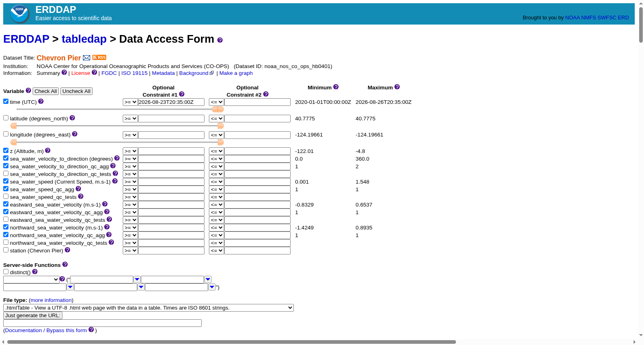Show help icon for station (Chevron Pier)
Screen dimensions: 644x345
tap(67, 250)
